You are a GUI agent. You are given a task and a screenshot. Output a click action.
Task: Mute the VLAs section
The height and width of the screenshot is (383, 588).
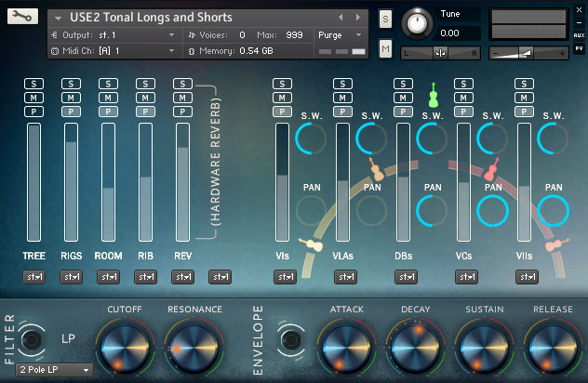(342, 98)
